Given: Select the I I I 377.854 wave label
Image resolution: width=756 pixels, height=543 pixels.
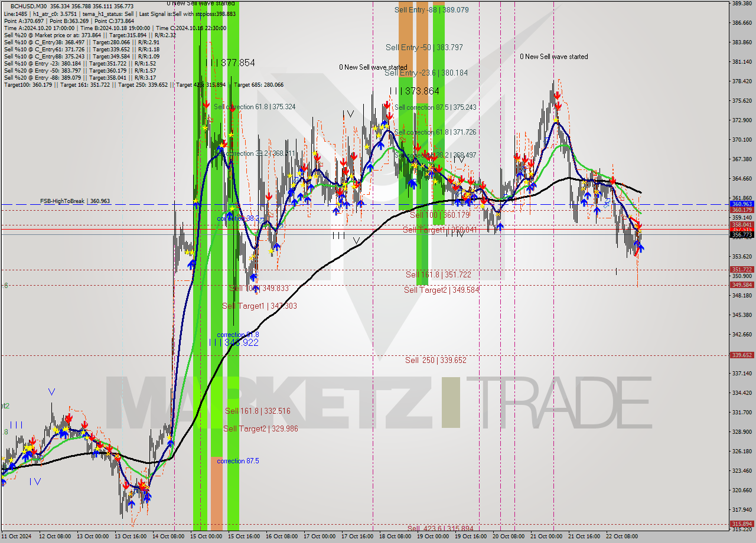Looking at the screenshot, I should [x=230, y=63].
